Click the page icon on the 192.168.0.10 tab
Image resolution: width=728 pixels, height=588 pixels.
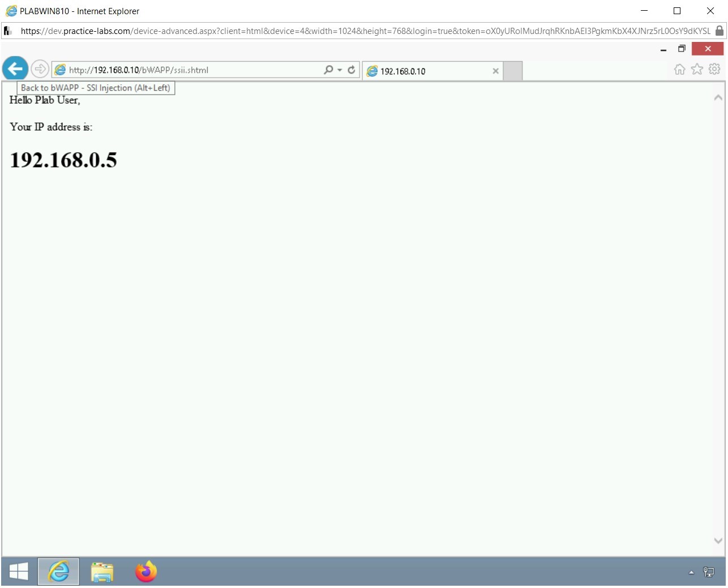(x=372, y=71)
